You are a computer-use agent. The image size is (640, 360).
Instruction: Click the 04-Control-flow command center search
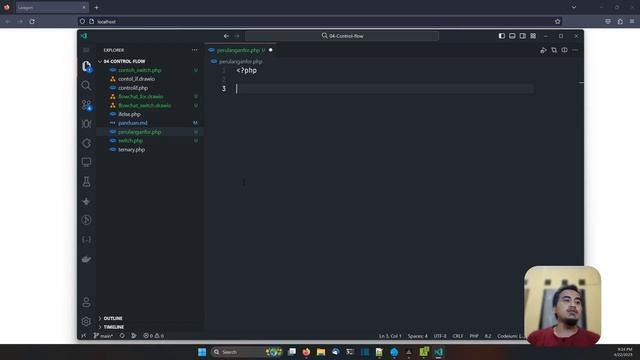(342, 36)
